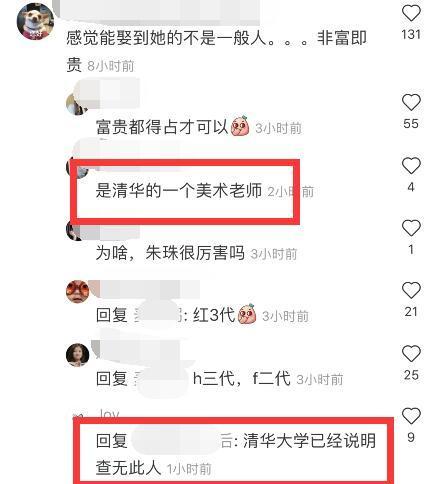
Task: Tap the reply text 红3代
Action: pos(214,315)
